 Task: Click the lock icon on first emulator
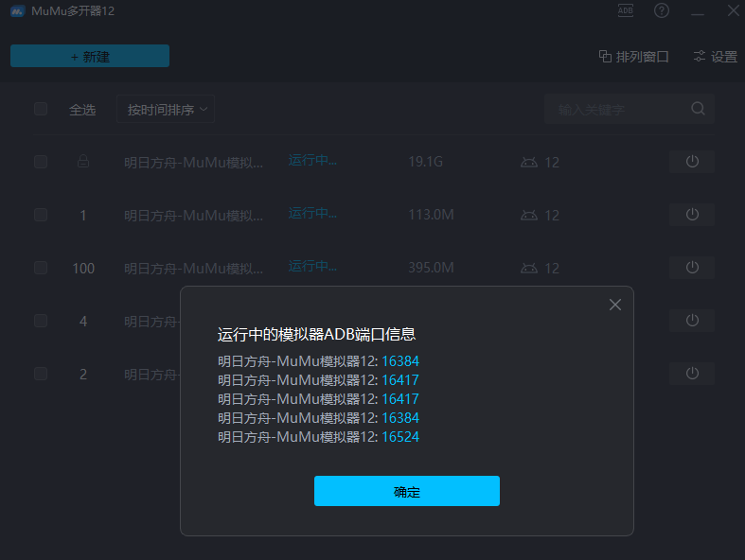83,162
